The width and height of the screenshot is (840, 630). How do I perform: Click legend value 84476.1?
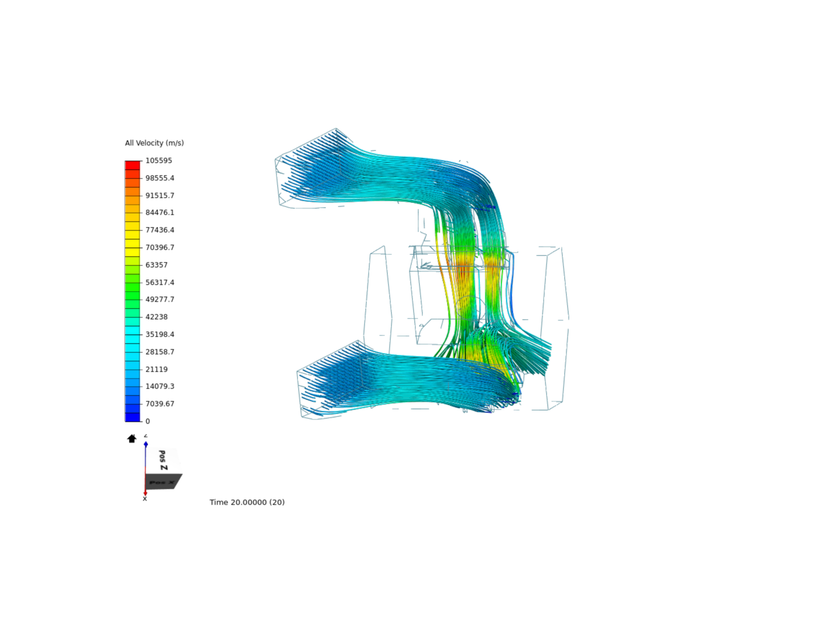(160, 212)
